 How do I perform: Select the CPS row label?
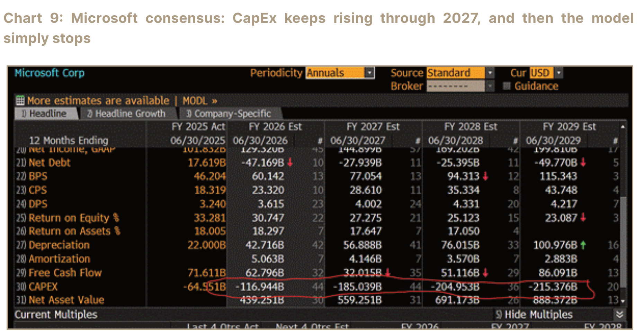coord(38,190)
